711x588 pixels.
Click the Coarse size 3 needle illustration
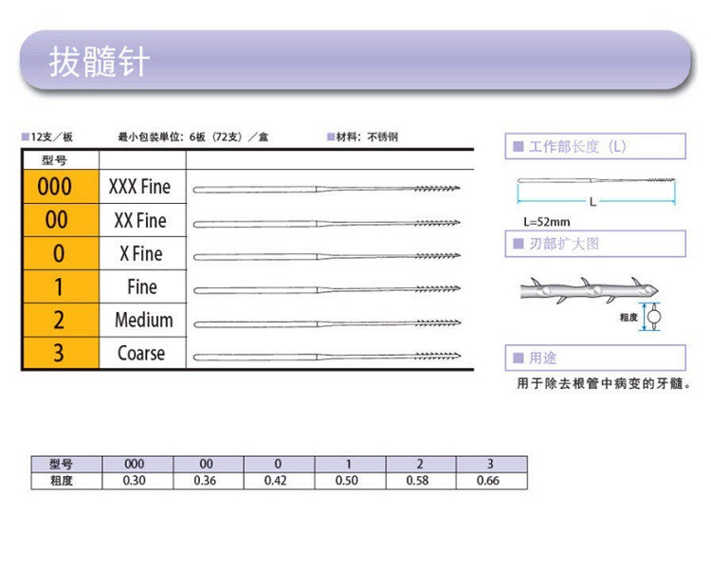(x=326, y=357)
